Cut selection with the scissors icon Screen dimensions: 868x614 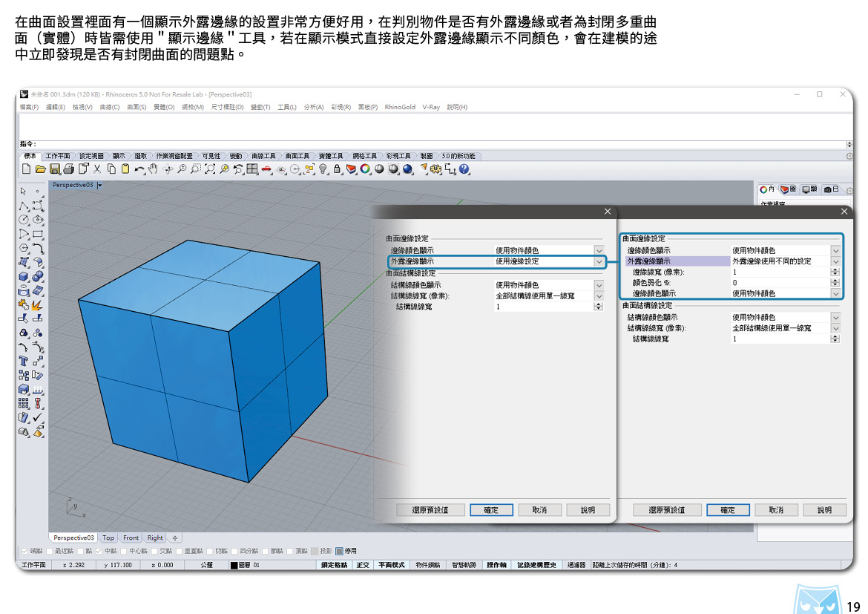tap(97, 169)
